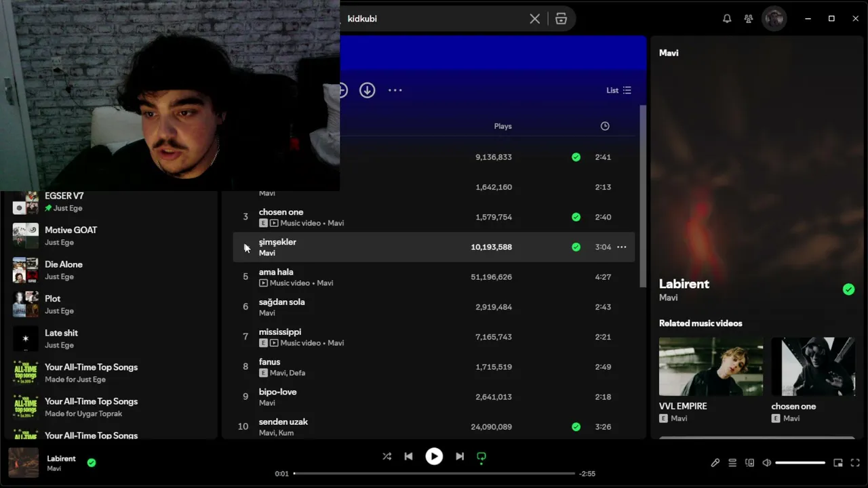
Task: Select the bipo-love track title
Action: click(277, 392)
